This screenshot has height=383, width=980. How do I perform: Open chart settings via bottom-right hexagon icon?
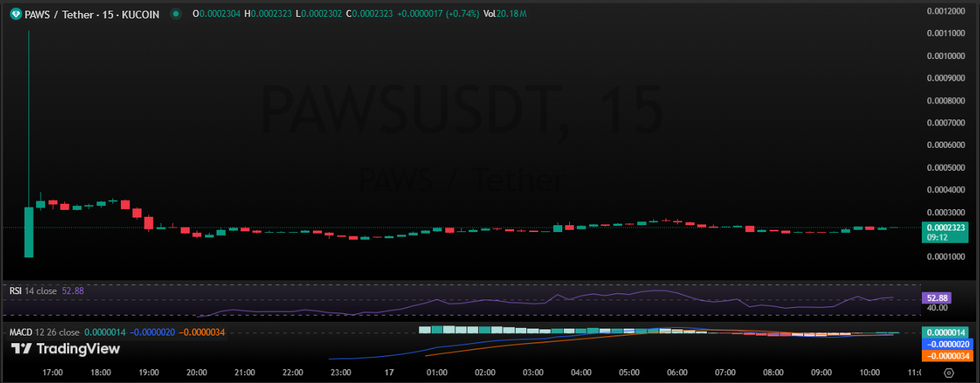click(x=949, y=372)
